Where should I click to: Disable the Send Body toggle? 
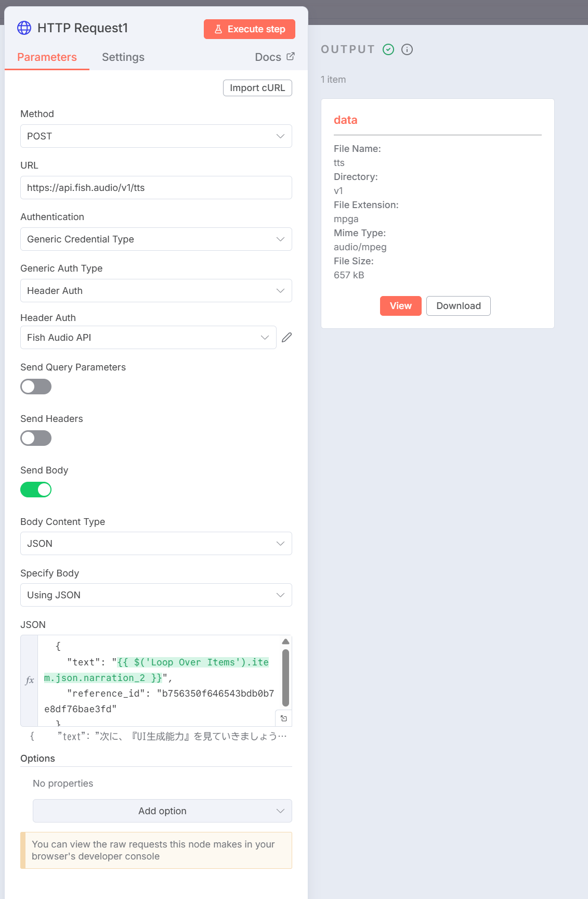[36, 490]
